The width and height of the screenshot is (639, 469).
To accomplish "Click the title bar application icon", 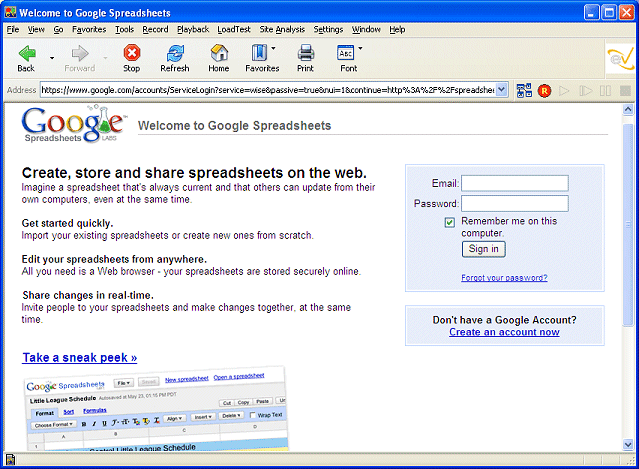I will point(10,13).
